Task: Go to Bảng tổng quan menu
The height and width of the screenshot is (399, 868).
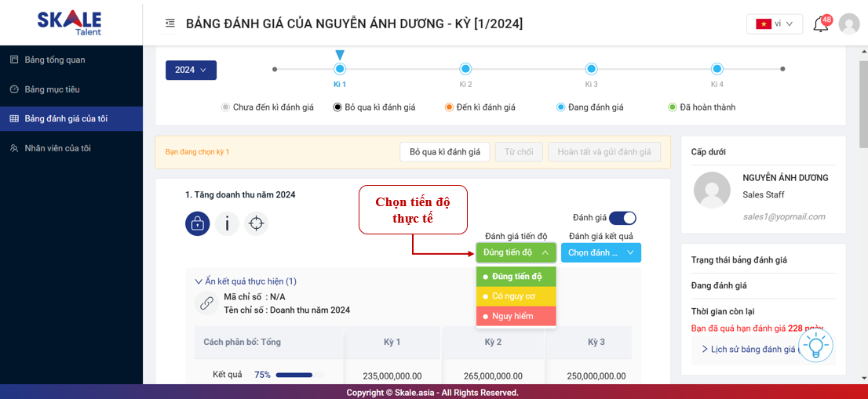Action: [x=55, y=60]
